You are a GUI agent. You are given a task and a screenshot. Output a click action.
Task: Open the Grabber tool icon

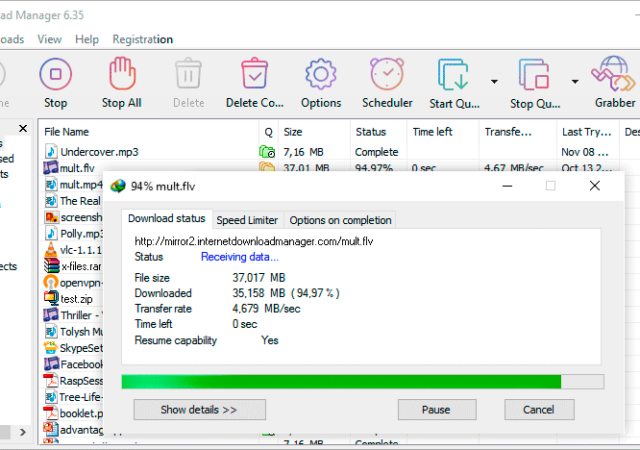[613, 74]
